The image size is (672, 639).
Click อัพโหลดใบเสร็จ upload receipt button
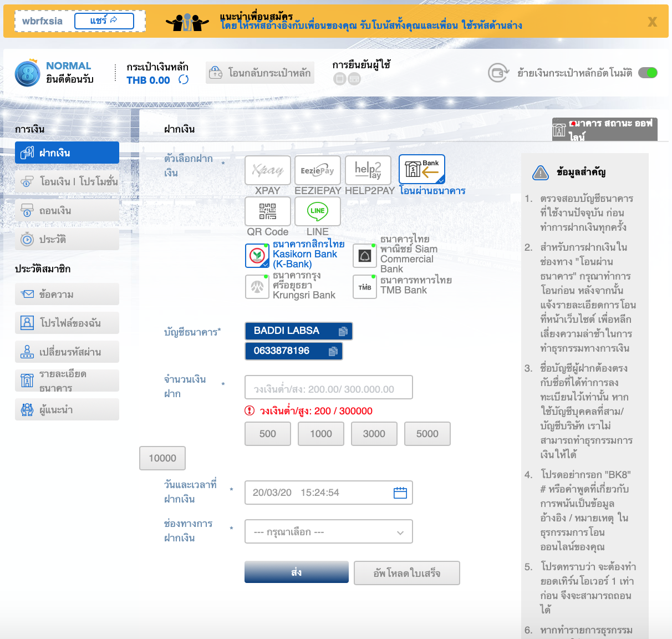[407, 573]
